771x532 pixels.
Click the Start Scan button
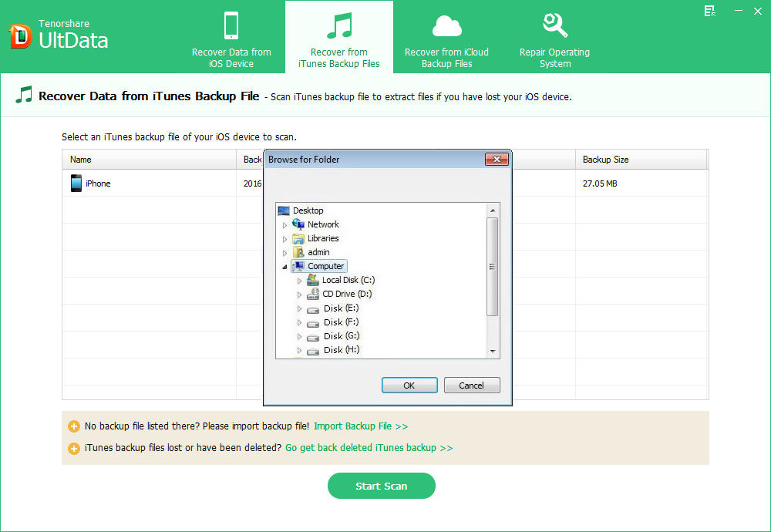coord(381,486)
